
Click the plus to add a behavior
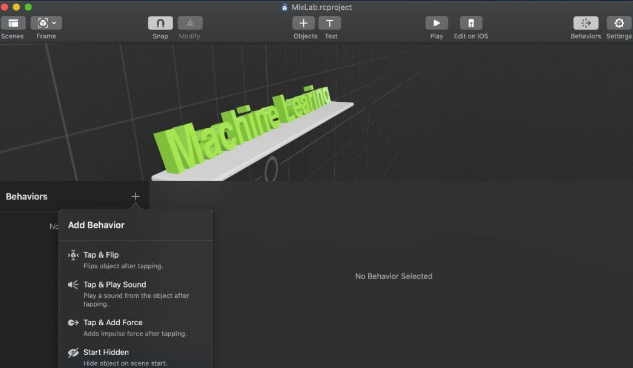click(x=135, y=197)
